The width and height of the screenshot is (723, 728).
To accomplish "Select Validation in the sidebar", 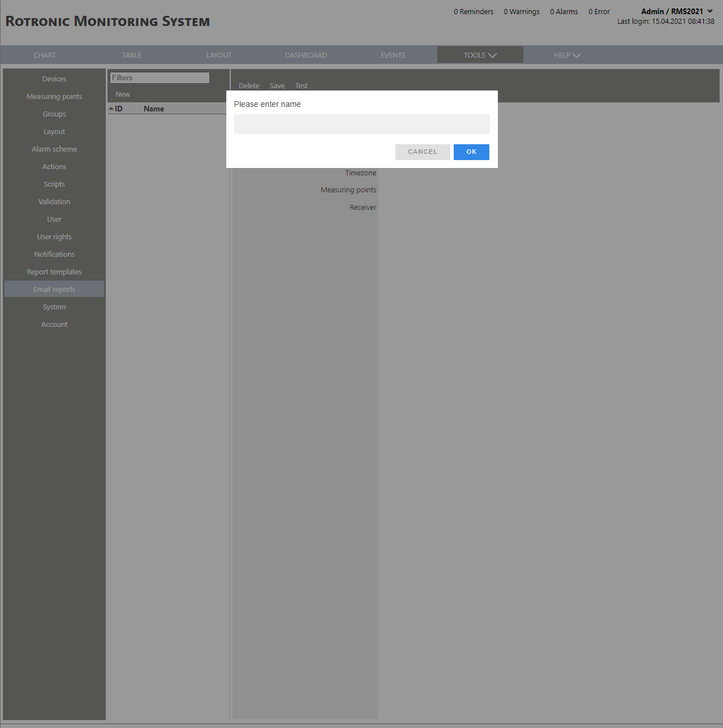I will click(54, 201).
